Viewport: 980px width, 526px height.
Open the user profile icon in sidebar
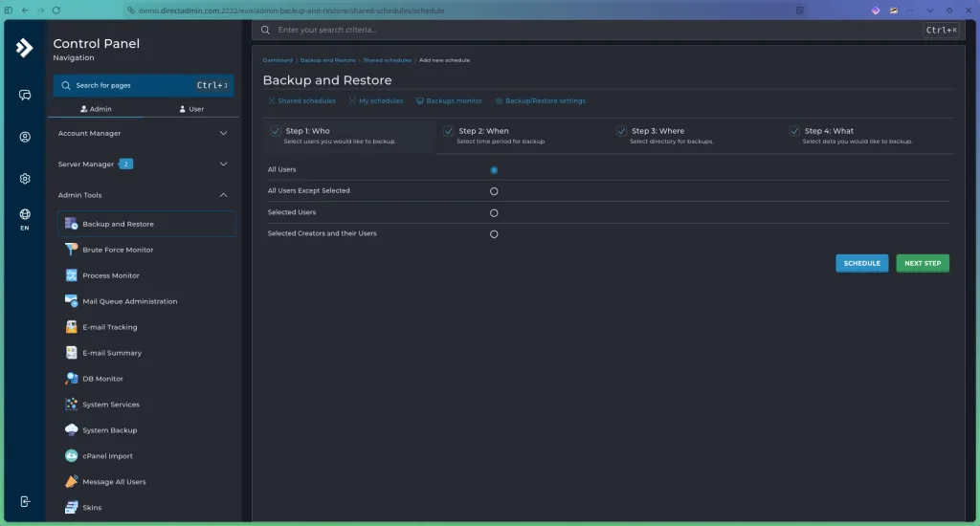25,137
